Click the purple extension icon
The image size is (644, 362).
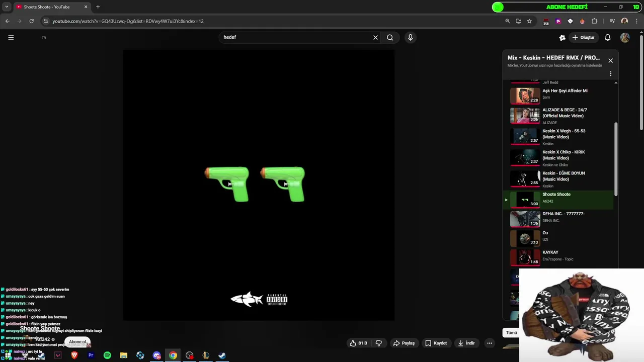(558, 21)
